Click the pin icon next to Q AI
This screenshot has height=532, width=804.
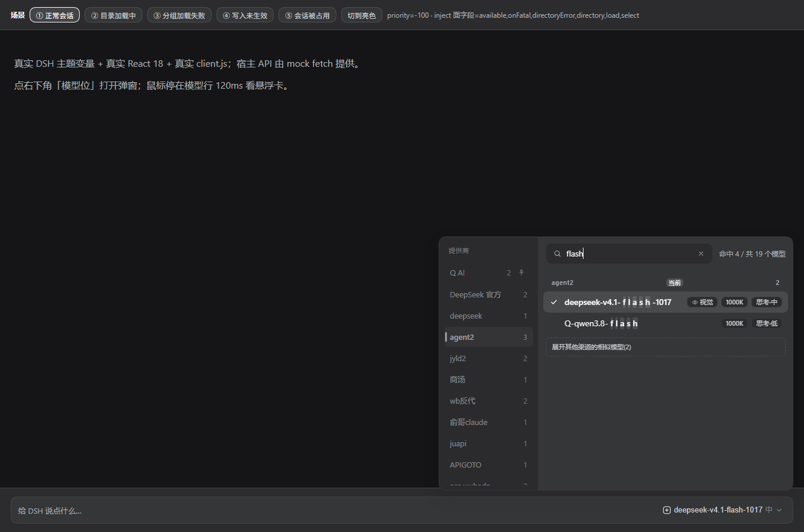tap(521, 273)
